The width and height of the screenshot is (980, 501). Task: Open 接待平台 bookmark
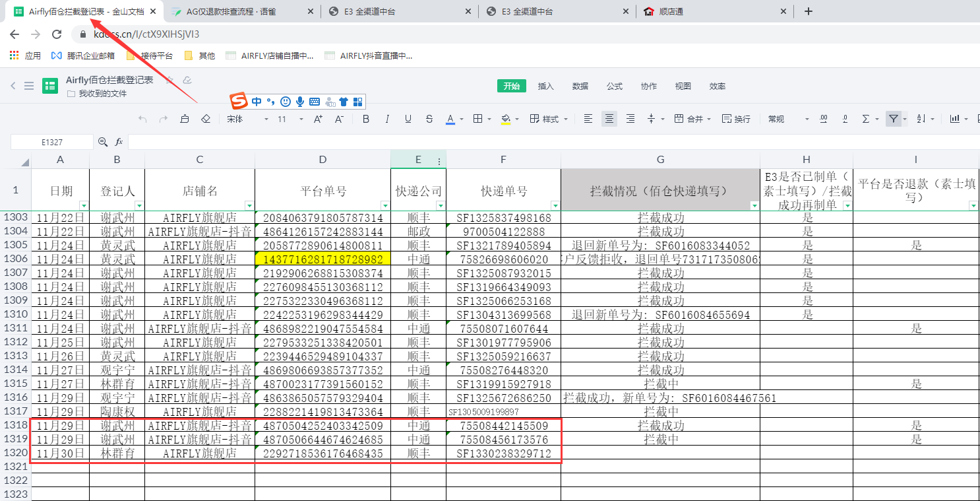click(x=149, y=56)
